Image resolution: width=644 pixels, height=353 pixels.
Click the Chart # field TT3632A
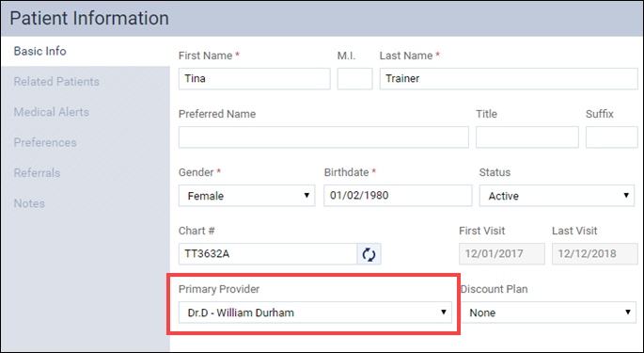click(268, 254)
